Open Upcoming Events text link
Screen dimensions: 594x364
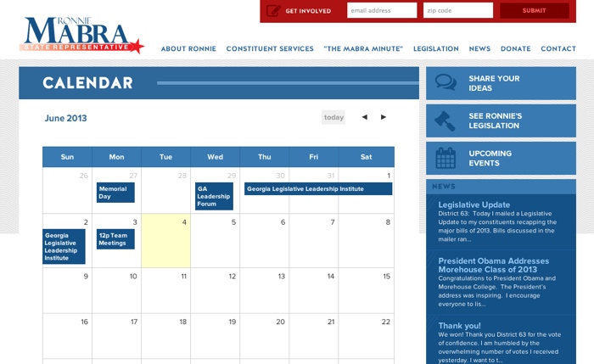pyautogui.click(x=490, y=158)
